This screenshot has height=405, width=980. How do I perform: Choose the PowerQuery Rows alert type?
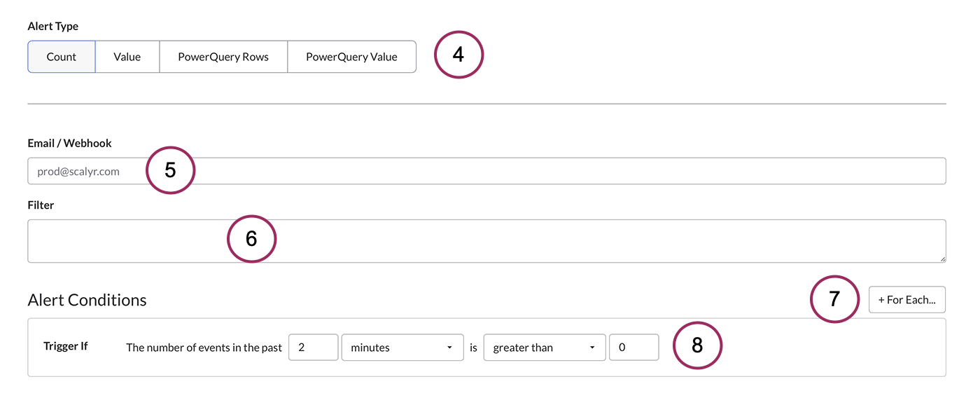(x=223, y=57)
